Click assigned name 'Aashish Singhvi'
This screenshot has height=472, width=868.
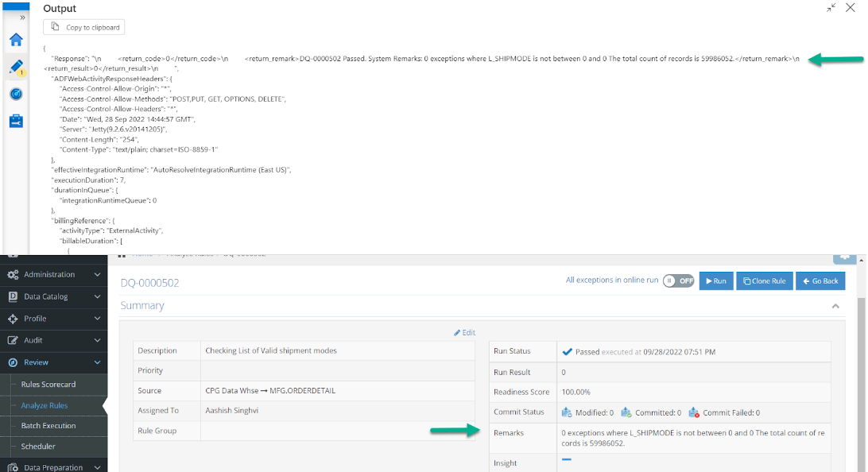231,411
